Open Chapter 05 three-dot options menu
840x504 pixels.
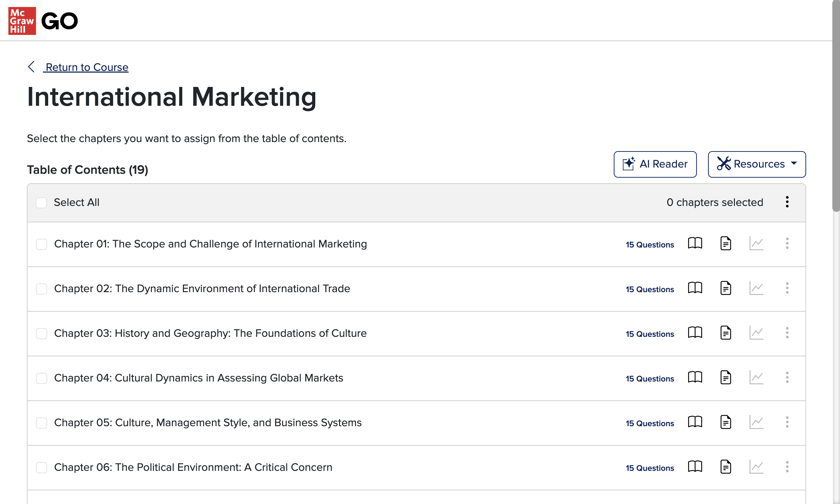pos(787,422)
